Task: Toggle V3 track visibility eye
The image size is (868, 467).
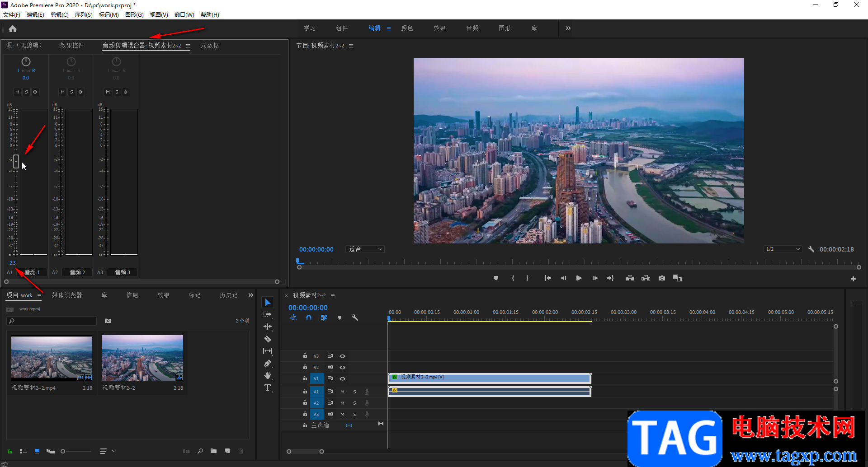Action: (342, 356)
